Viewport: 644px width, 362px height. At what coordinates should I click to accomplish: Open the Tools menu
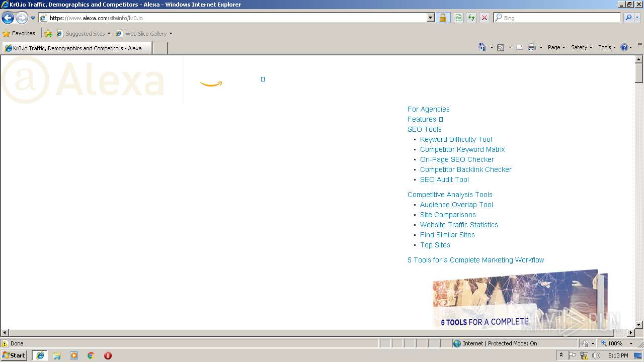[607, 47]
